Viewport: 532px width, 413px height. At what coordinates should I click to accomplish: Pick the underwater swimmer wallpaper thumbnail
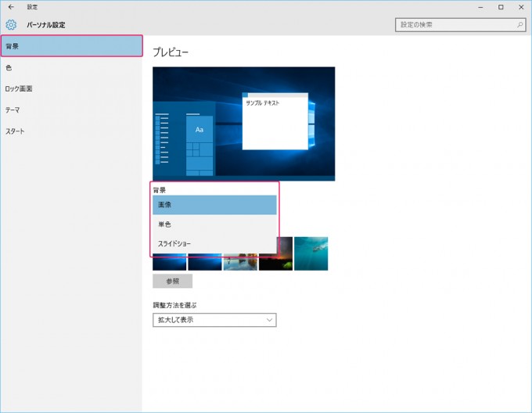click(x=311, y=253)
